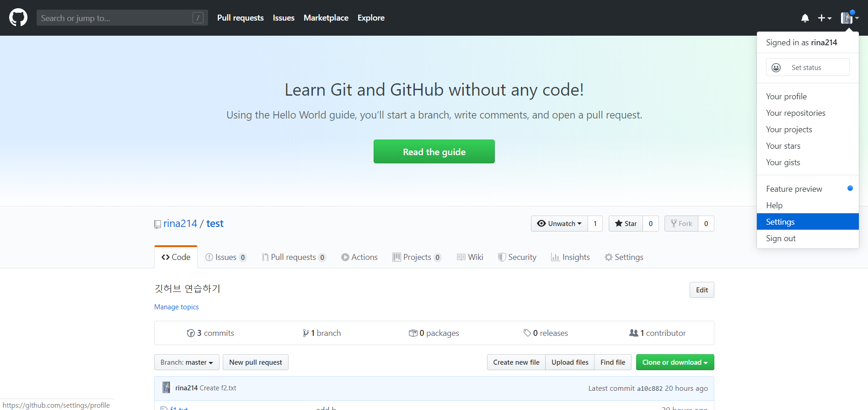Screen dimensions: 868x410
Task: Click the watchers count 1
Action: (595, 223)
